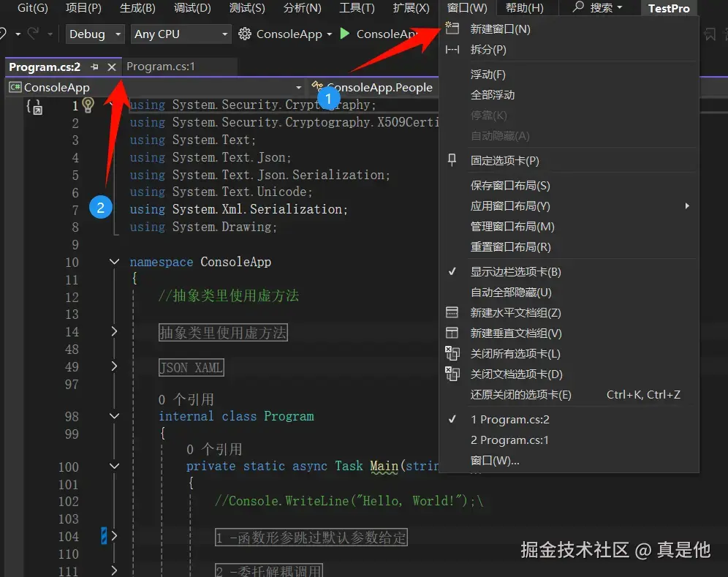Click the lightbulb quick actions icon
Viewport: 728px width, 577px height.
pyautogui.click(x=88, y=105)
